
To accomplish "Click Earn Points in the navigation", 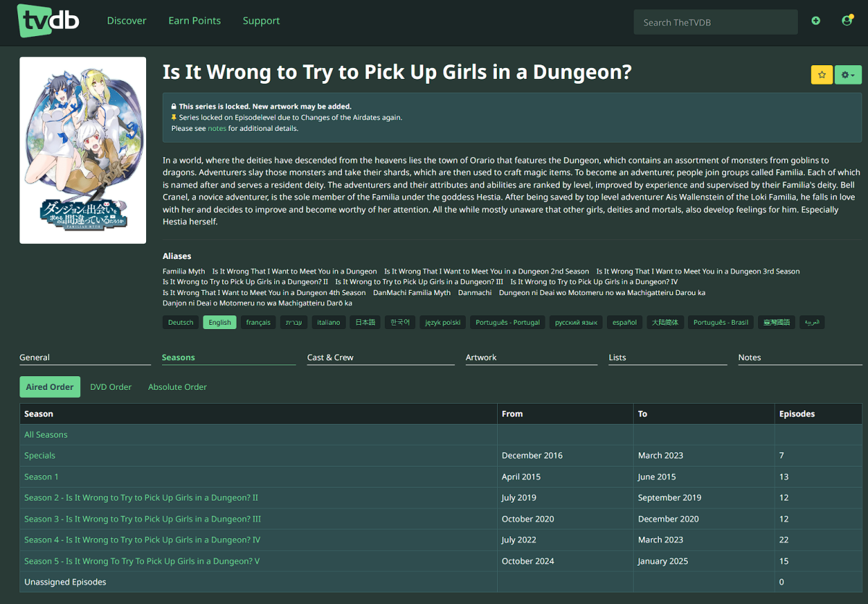I will (195, 20).
